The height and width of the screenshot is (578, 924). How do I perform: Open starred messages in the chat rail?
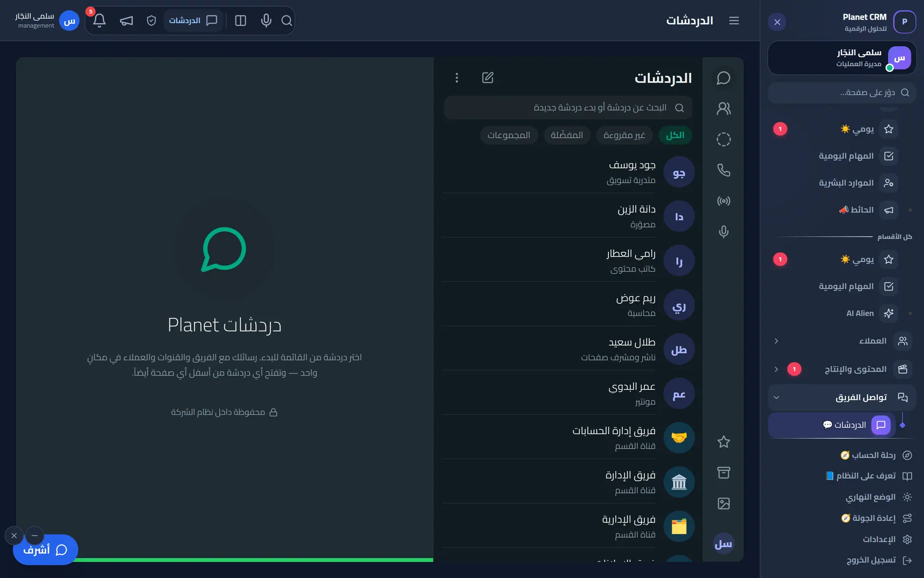[x=723, y=442]
